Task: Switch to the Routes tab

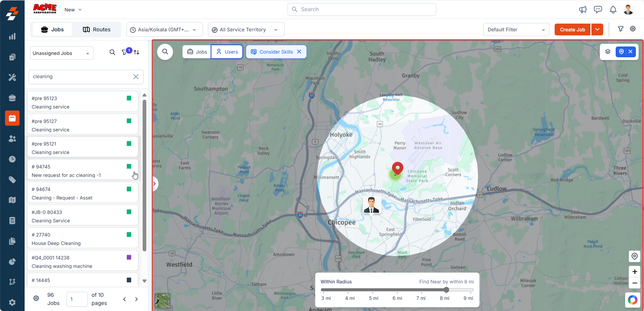Action: point(97,30)
